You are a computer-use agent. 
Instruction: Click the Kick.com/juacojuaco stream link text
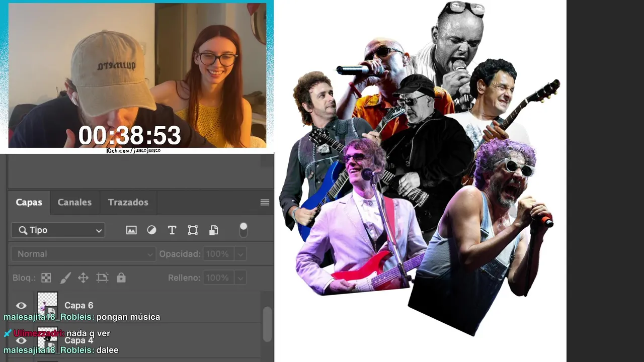(133, 150)
